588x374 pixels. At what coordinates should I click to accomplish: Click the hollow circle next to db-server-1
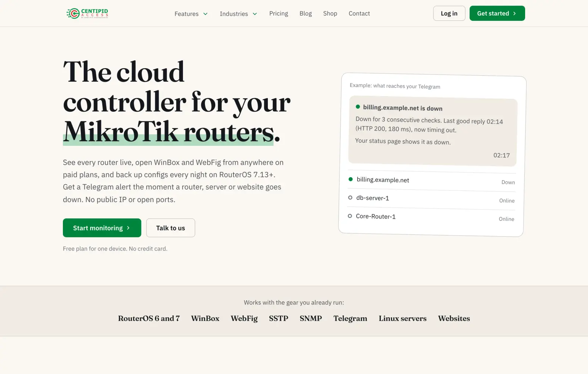pos(350,198)
